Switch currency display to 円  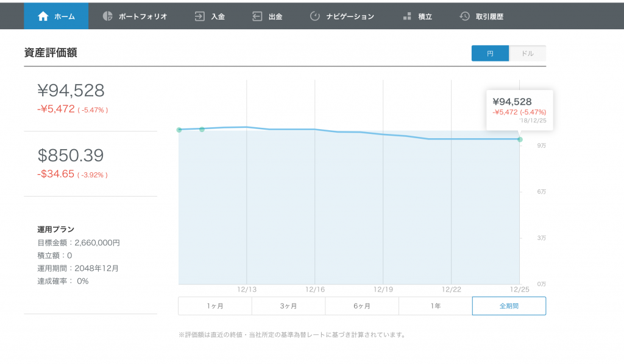pos(490,53)
